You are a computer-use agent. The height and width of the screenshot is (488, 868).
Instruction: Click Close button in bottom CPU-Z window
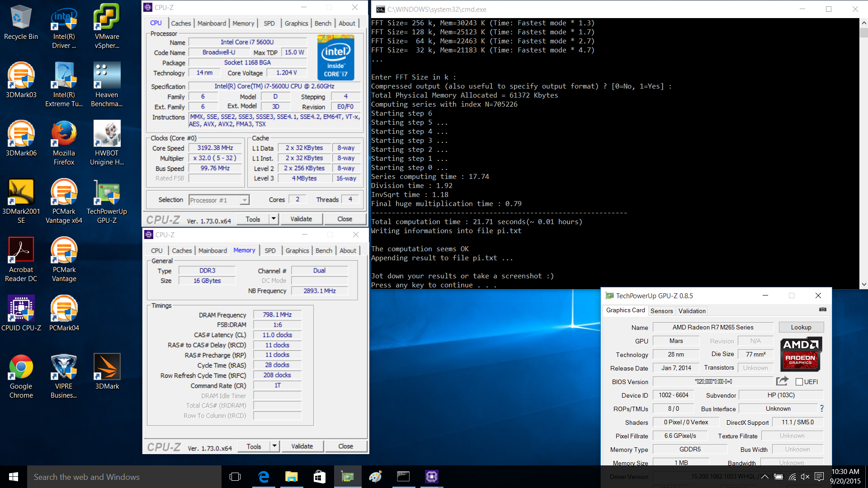click(x=345, y=446)
